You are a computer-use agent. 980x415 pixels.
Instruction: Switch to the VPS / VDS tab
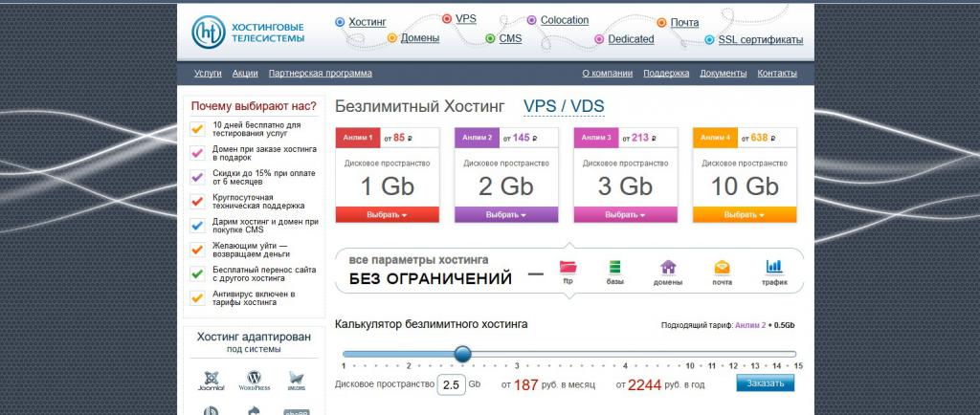[564, 106]
